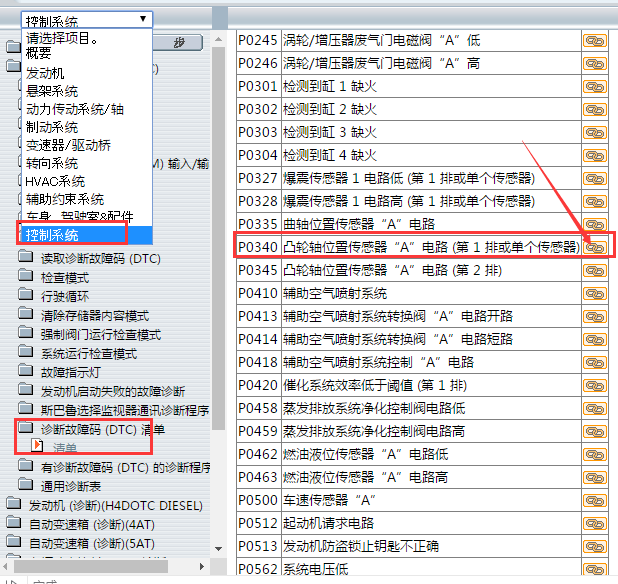Click folder icon beside 检查模式
This screenshot has height=584, width=618.
(x=26, y=275)
